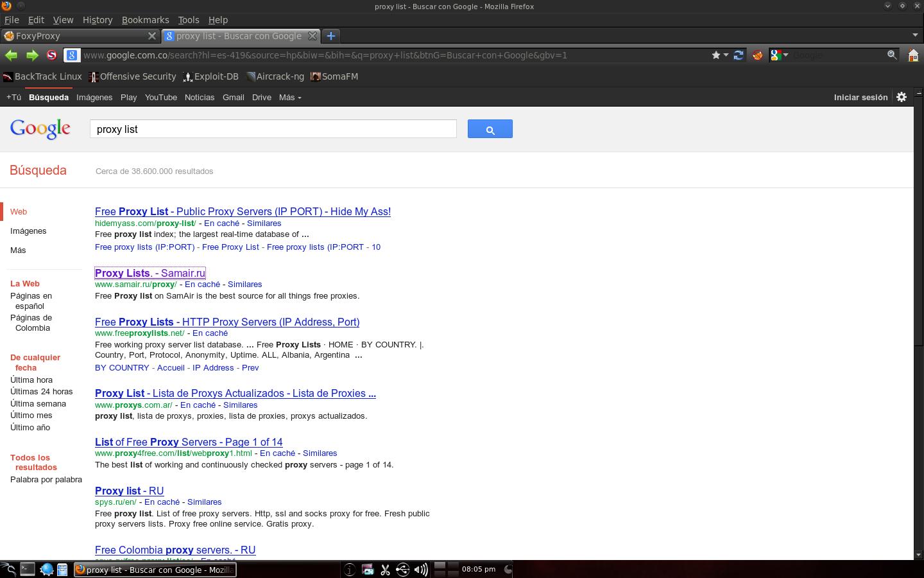Image resolution: width=924 pixels, height=578 pixels.
Task: Click the blue Google search button
Action: [x=490, y=129]
